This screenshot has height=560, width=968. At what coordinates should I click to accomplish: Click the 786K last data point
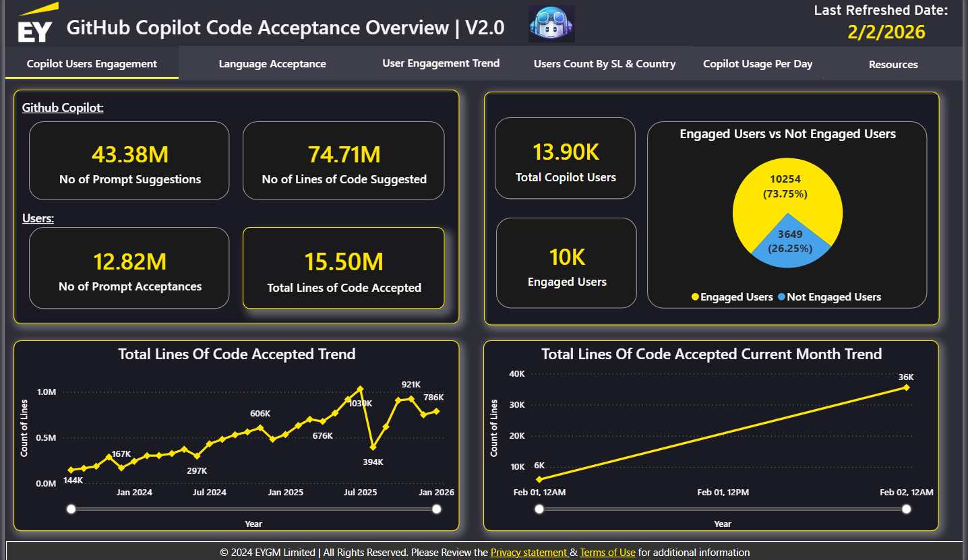[x=436, y=411]
